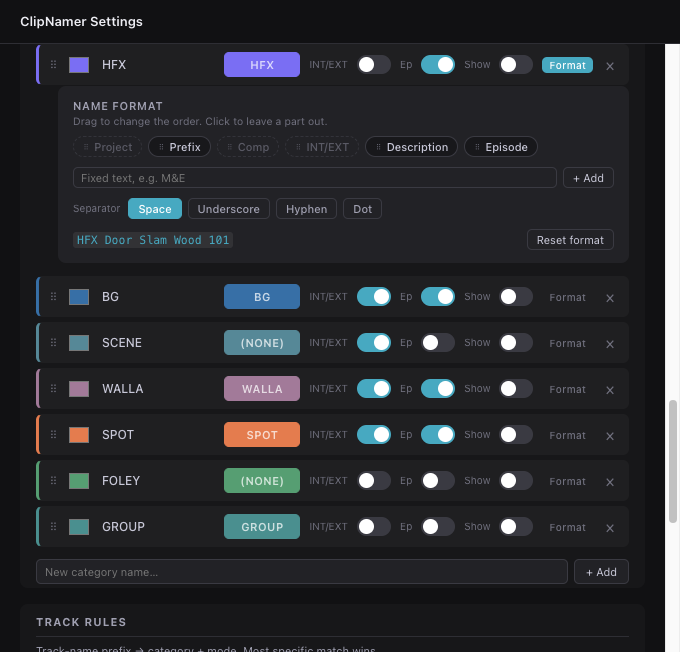This screenshot has width=680, height=652.
Task: Select the Dot separator
Action: [362, 209]
